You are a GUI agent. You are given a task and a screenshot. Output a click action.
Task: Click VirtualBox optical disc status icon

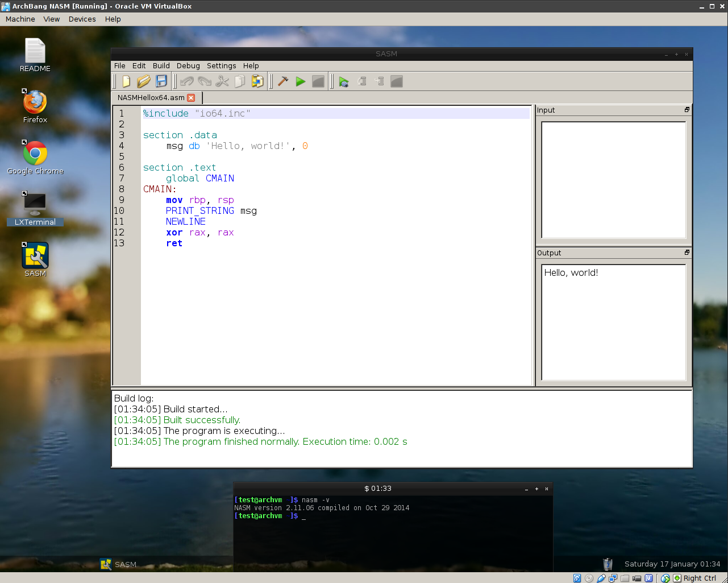[589, 578]
